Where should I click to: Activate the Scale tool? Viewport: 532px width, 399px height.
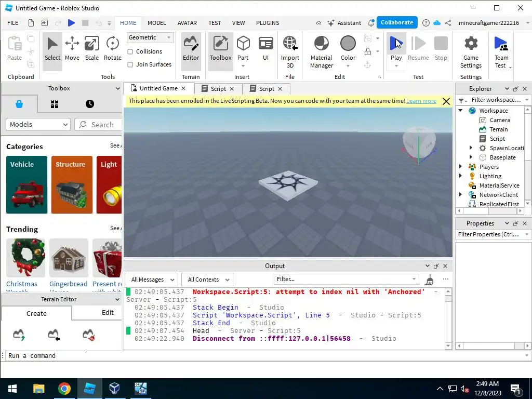pyautogui.click(x=91, y=48)
